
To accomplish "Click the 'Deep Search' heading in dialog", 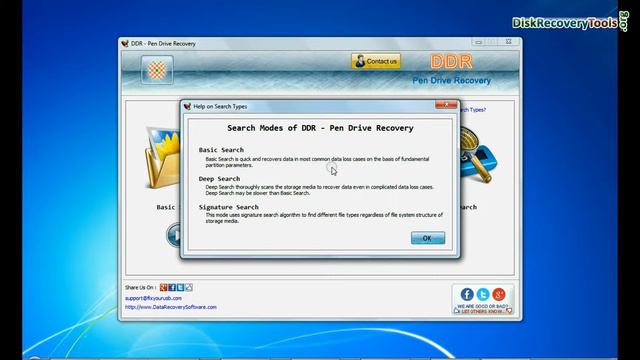I will click(x=219, y=179).
